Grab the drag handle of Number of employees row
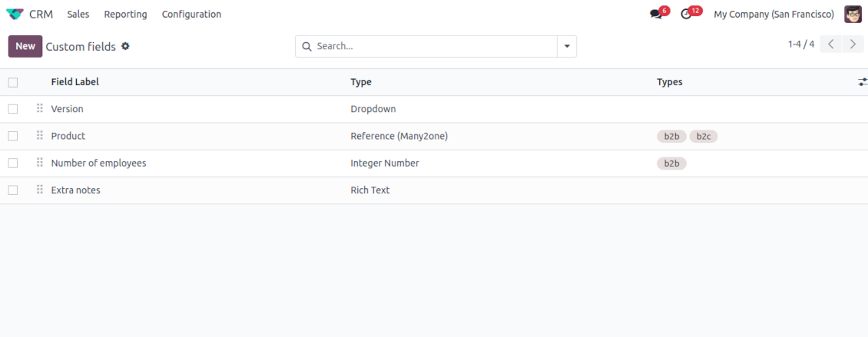868x337 pixels. pos(39,163)
